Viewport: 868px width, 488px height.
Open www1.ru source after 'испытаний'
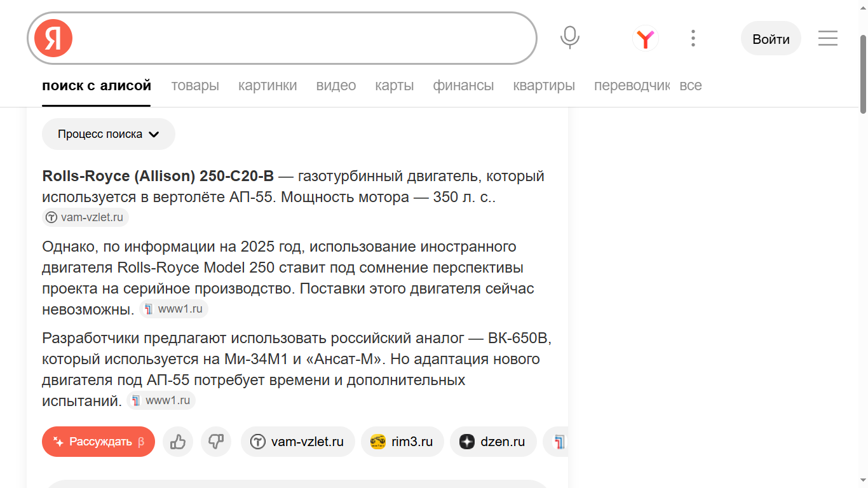[161, 401]
